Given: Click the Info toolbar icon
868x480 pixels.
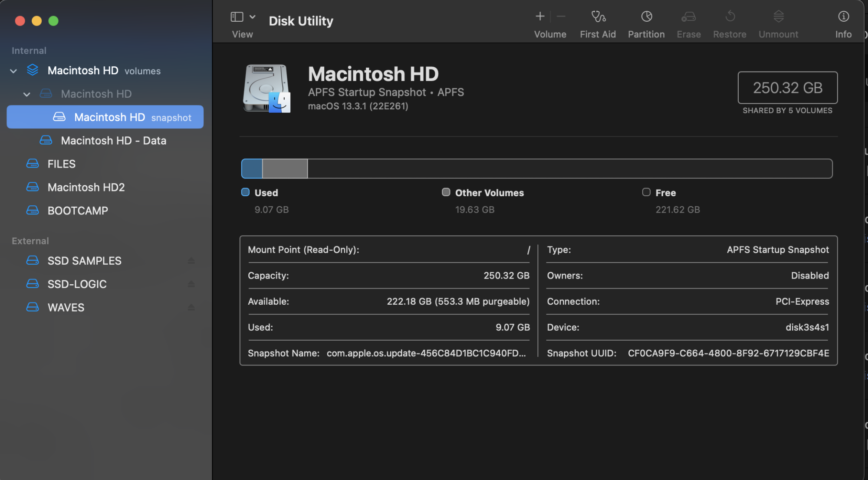Looking at the screenshot, I should point(843,17).
